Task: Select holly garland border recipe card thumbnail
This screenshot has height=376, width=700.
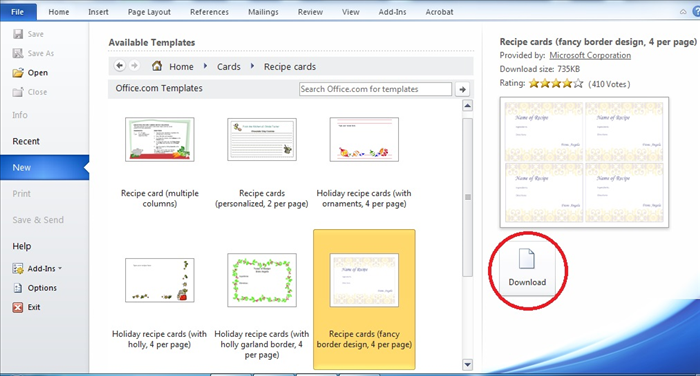Action: (262, 280)
